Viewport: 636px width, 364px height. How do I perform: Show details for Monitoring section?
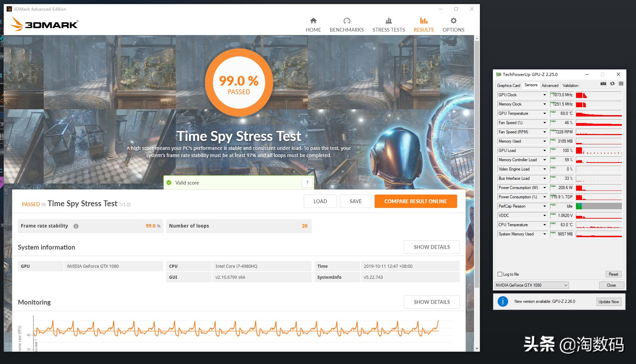tap(432, 302)
